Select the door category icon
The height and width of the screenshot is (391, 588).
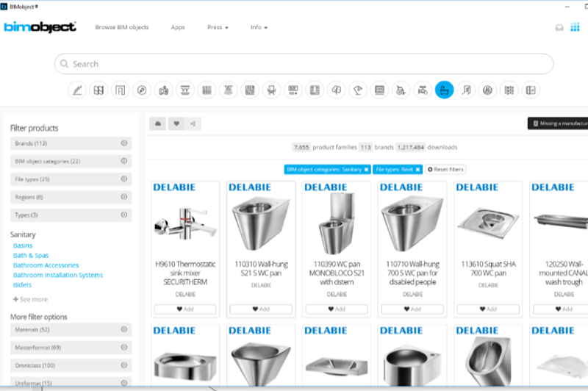[121, 90]
